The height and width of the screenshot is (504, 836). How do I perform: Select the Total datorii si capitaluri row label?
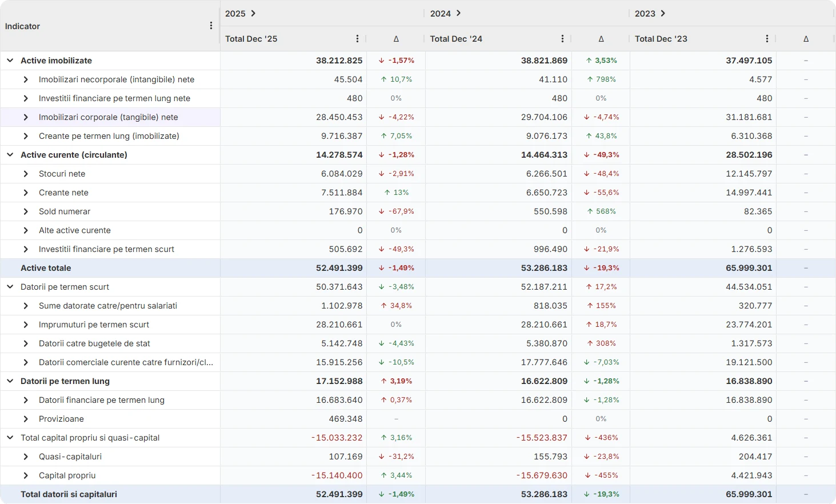point(69,494)
